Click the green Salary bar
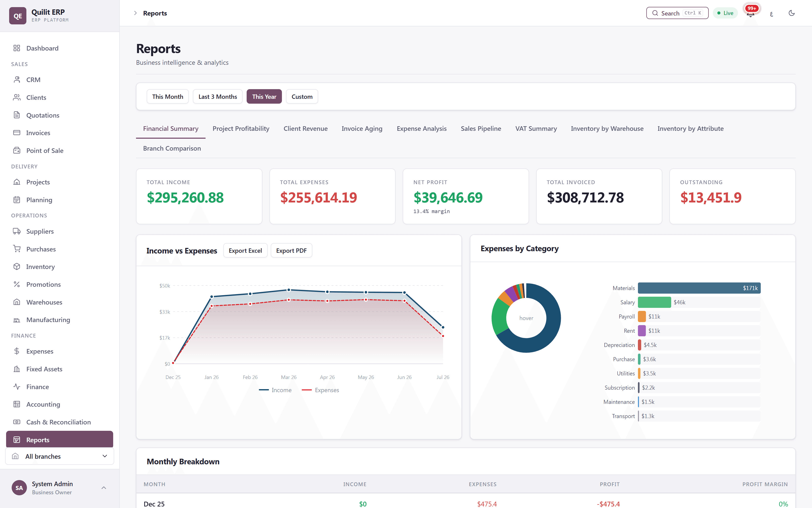Image resolution: width=812 pixels, height=508 pixels. pos(654,302)
